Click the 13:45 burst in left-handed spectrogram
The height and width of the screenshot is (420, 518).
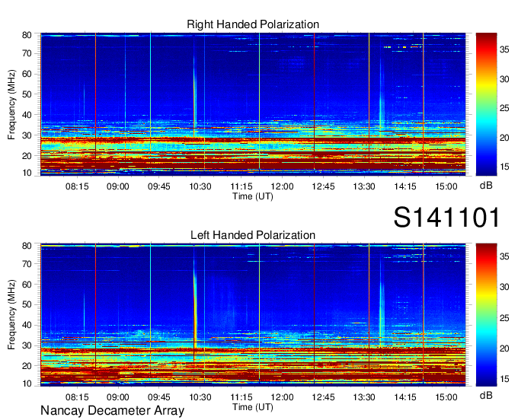click(x=382, y=304)
